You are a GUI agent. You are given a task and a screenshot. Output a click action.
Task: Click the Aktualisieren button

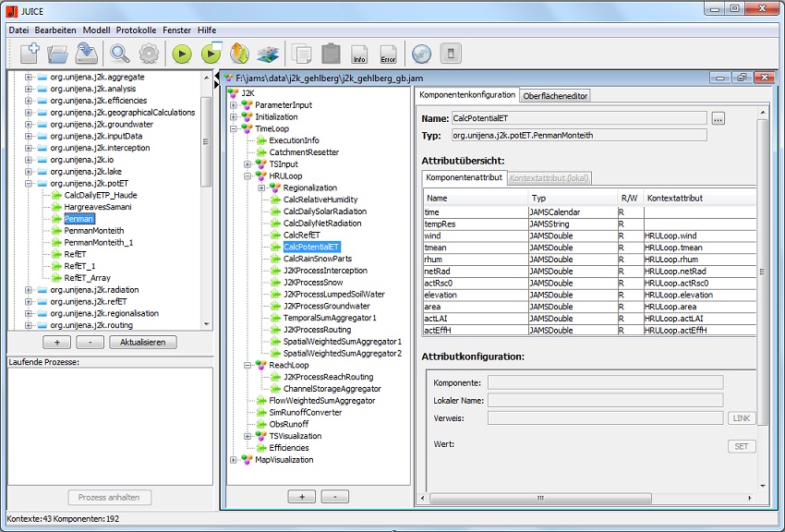[143, 342]
